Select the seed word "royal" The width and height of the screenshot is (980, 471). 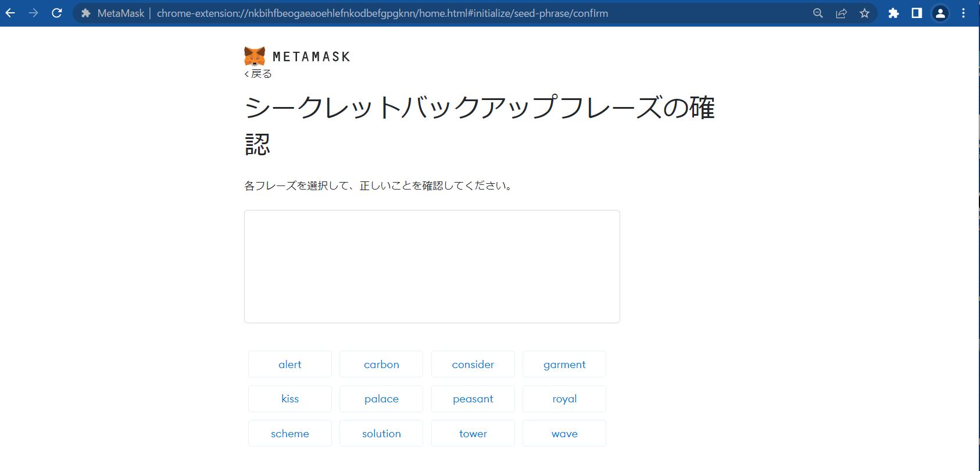tap(564, 399)
